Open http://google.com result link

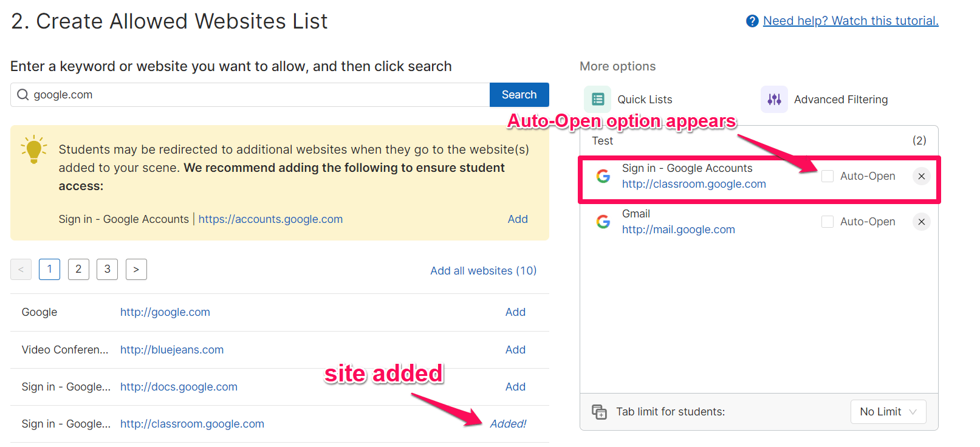point(165,312)
